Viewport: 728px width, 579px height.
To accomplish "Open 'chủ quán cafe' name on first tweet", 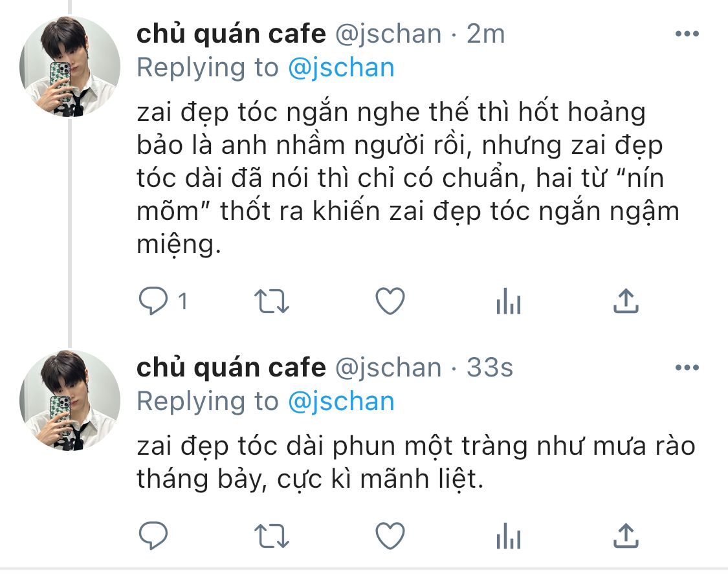I will (231, 34).
